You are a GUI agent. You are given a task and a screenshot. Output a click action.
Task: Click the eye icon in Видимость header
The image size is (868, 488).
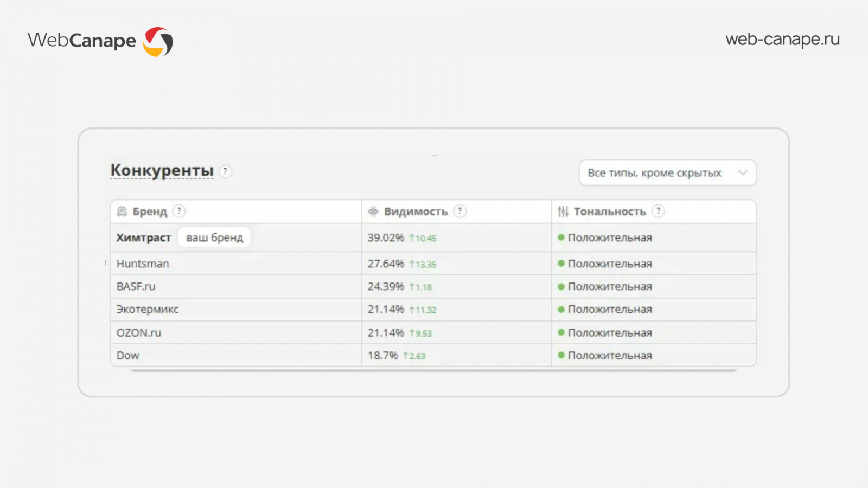373,211
